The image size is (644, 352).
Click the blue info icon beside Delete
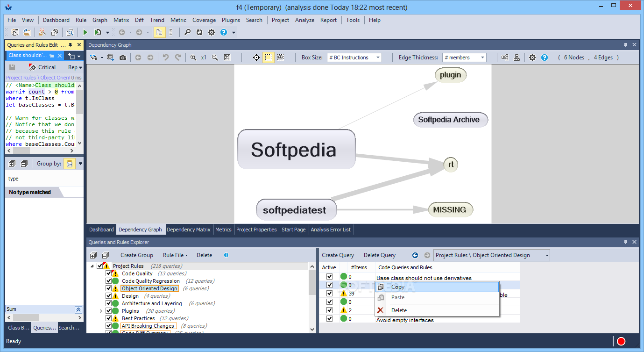click(226, 255)
